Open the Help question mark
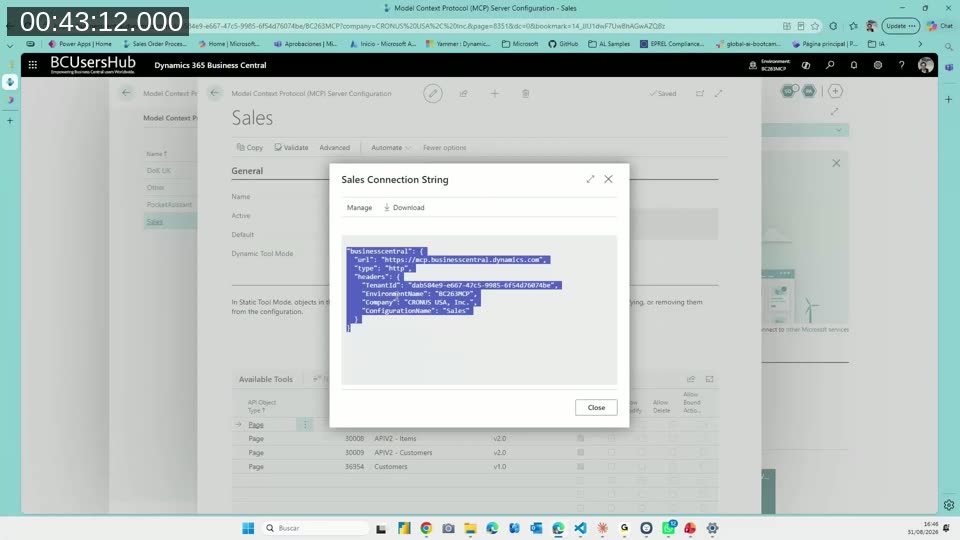960x540 pixels. (901, 65)
